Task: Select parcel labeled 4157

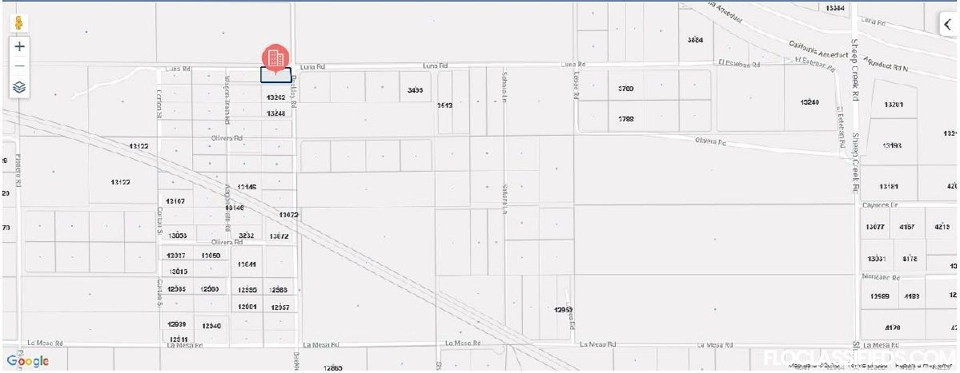Action: tap(907, 227)
